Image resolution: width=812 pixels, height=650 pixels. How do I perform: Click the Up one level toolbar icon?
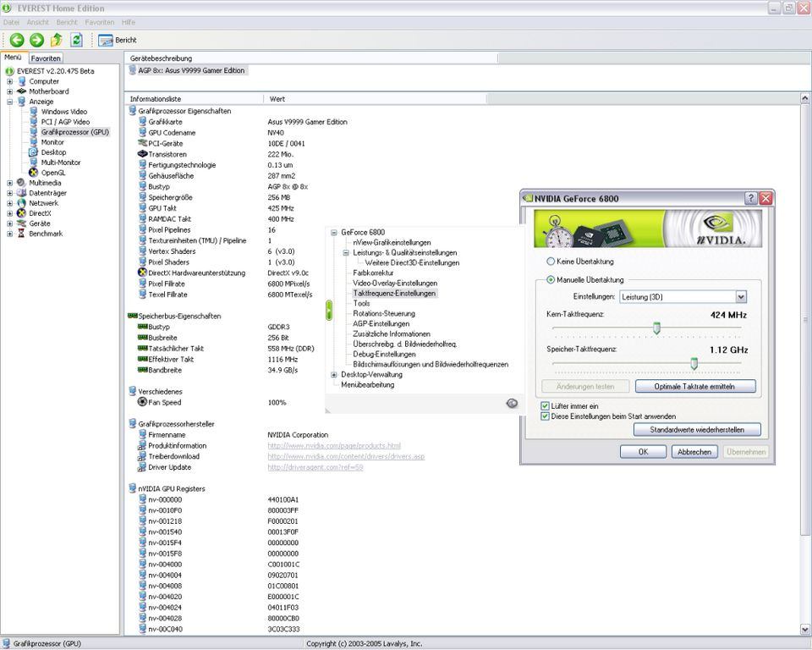click(57, 40)
